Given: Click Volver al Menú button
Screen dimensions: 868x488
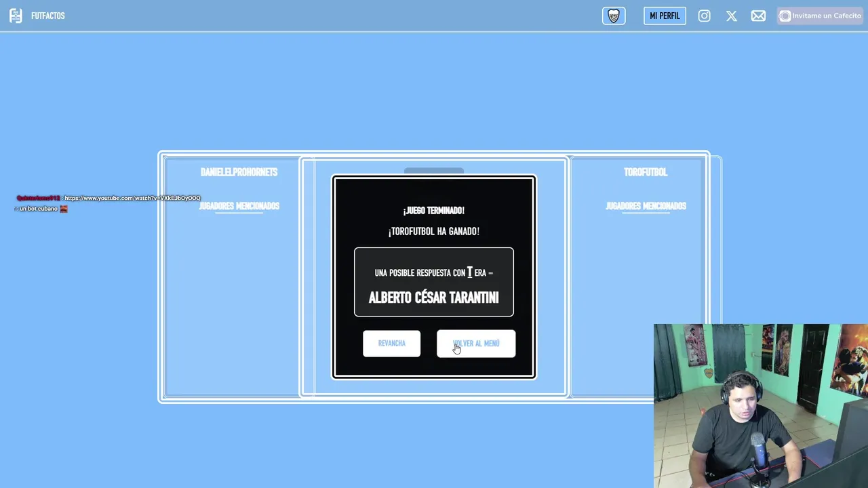Looking at the screenshot, I should (476, 344).
